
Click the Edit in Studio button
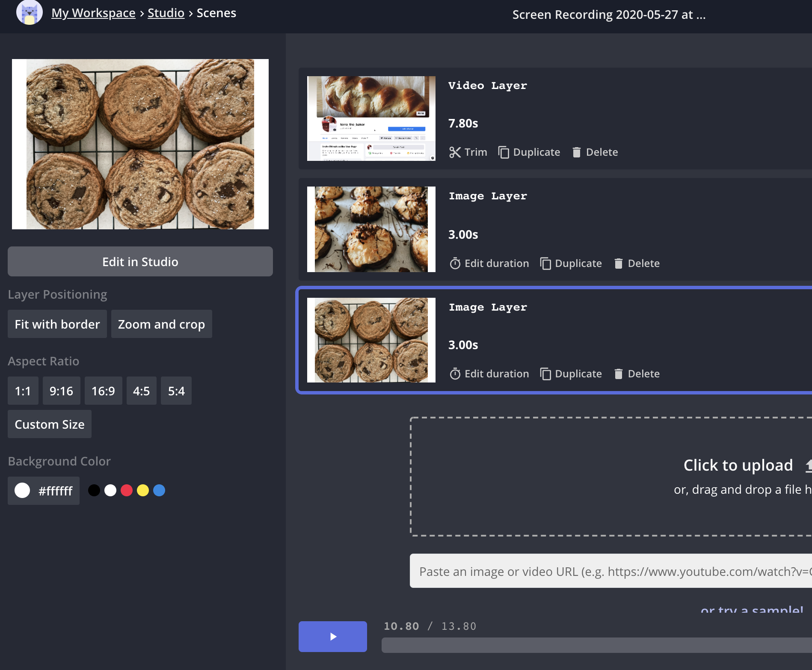click(140, 262)
